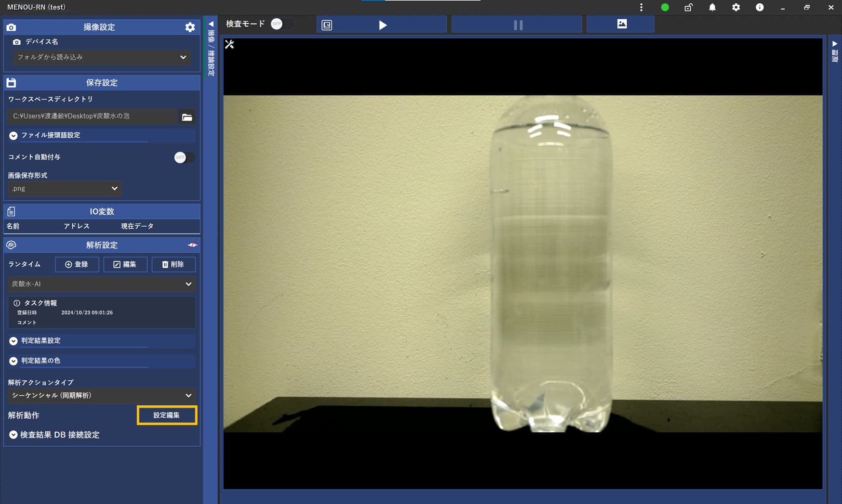Click the 削除 runtime button
This screenshot has width=842, height=504.
click(x=173, y=264)
